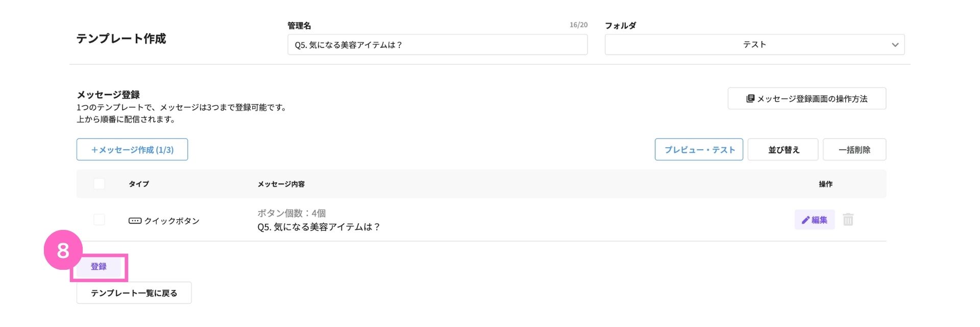Tick the select-all checkbox in the table header
The image size is (980, 327).
99,184
